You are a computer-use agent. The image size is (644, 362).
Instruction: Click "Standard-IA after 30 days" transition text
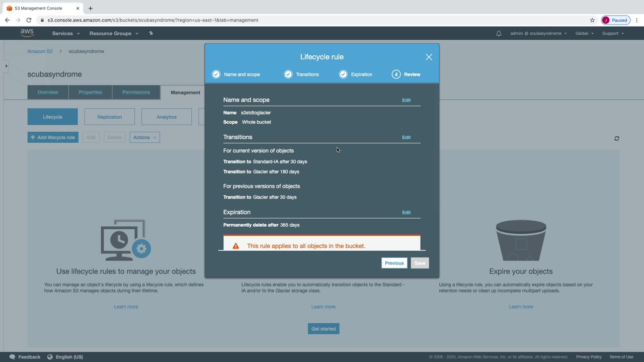coord(280,162)
